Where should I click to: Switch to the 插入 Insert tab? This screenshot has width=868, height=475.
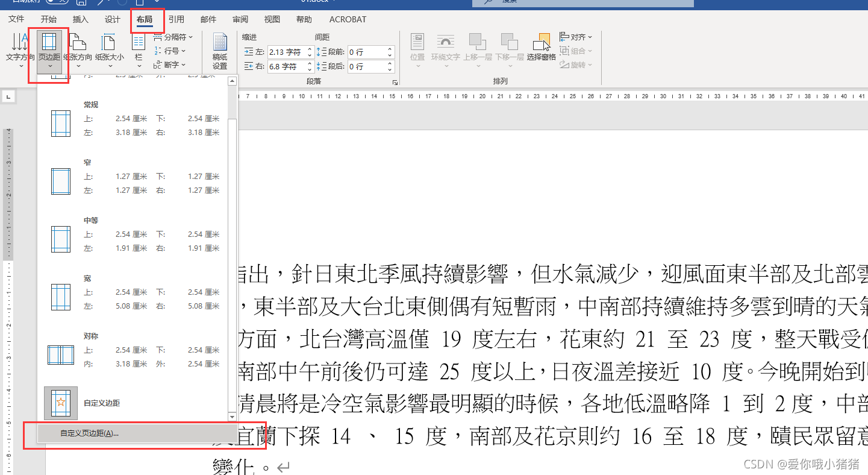80,19
